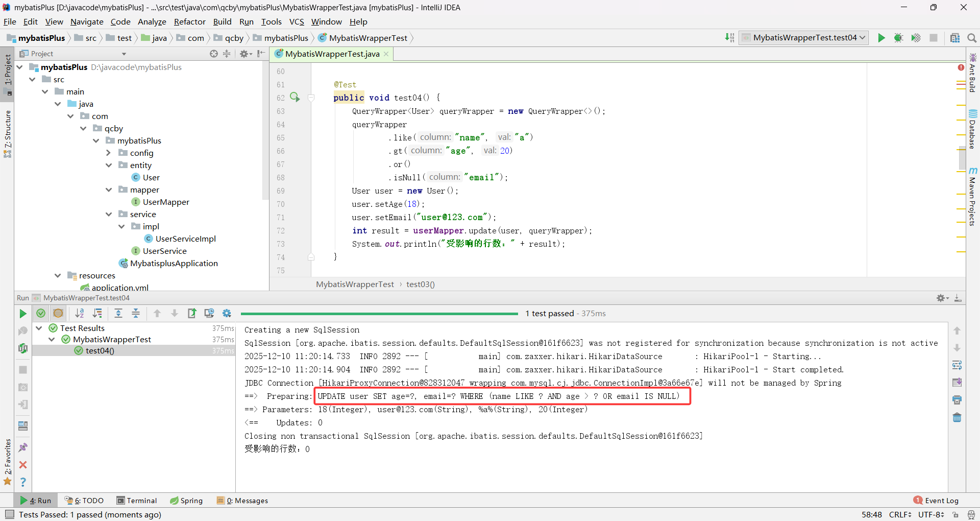Open the Navigate menu
980x521 pixels.
[87, 21]
